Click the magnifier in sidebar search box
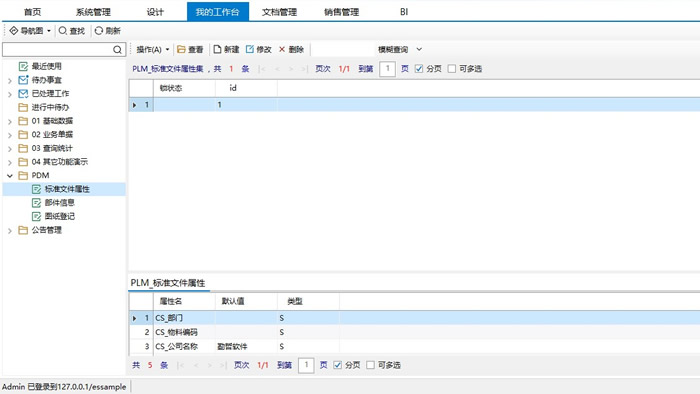The image size is (700, 394). [117, 50]
